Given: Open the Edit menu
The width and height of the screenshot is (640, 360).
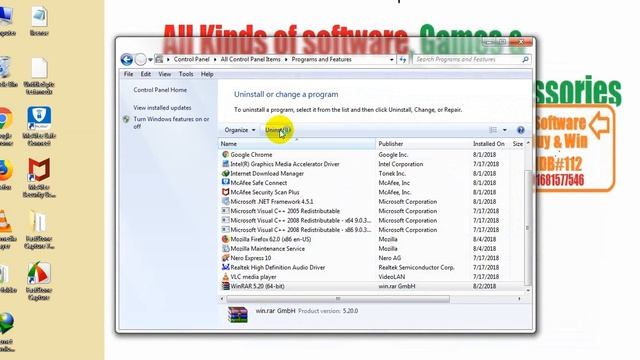Looking at the screenshot, I should (146, 74).
